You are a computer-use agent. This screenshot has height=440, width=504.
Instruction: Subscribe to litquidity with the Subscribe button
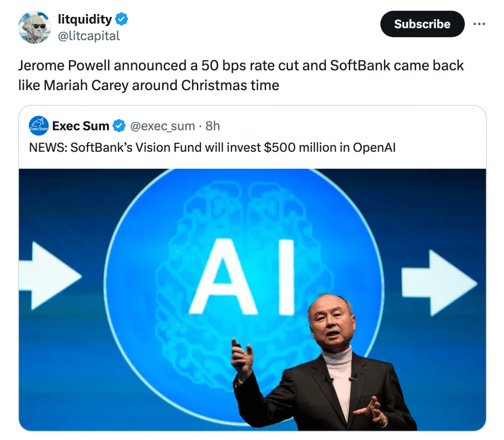(x=422, y=24)
